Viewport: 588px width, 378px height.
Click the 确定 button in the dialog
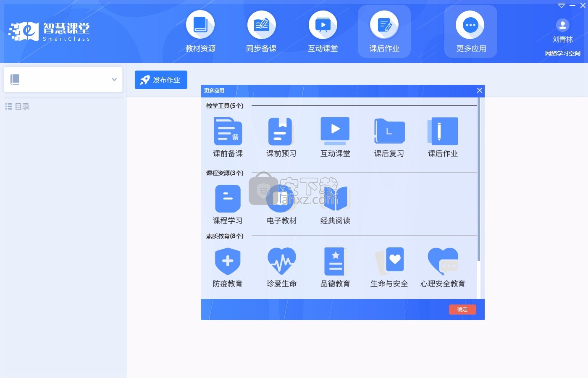pyautogui.click(x=462, y=310)
